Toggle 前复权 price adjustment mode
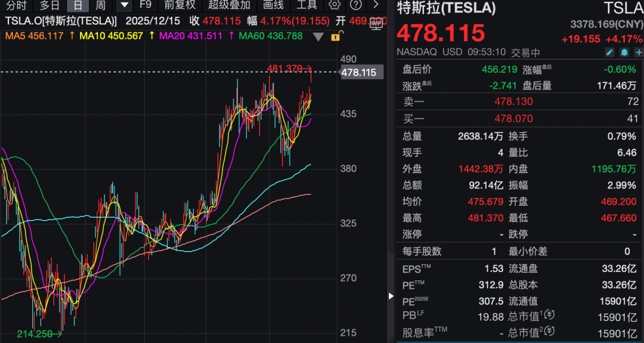The width and height of the screenshot is (644, 343). point(179,5)
